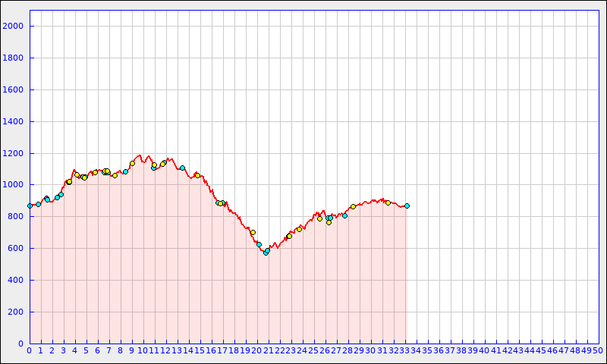Screen dimensions: 607x364
Task: Click the red profile peak near kilometer 10
Action: click(139, 155)
